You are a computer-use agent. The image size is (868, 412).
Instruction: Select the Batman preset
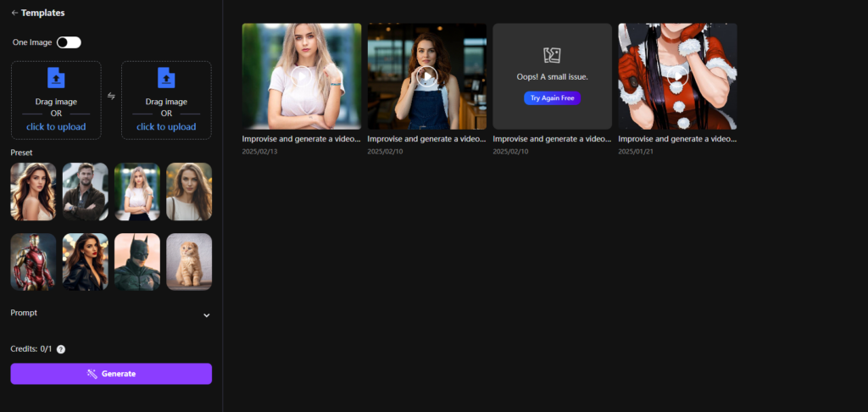(137, 262)
